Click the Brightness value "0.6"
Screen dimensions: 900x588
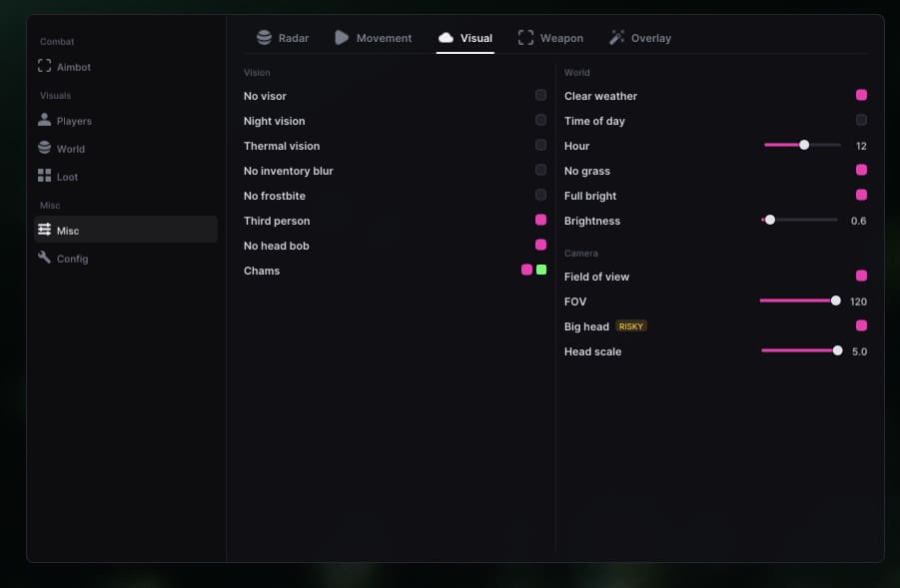859,221
